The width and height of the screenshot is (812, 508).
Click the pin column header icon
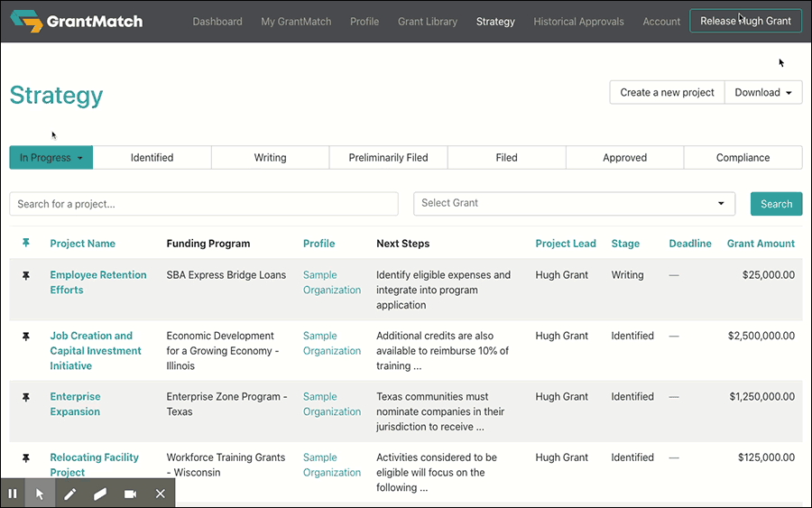[x=26, y=244]
